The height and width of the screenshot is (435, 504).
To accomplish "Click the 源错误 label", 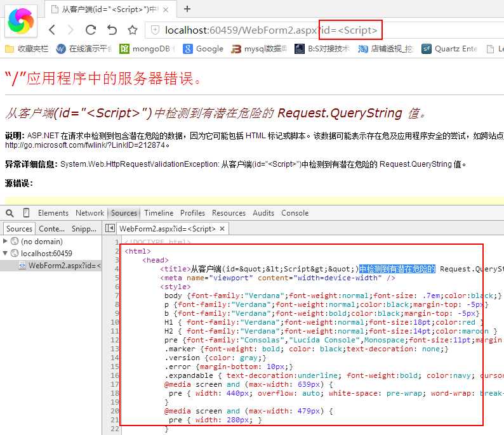I will click(18, 183).
